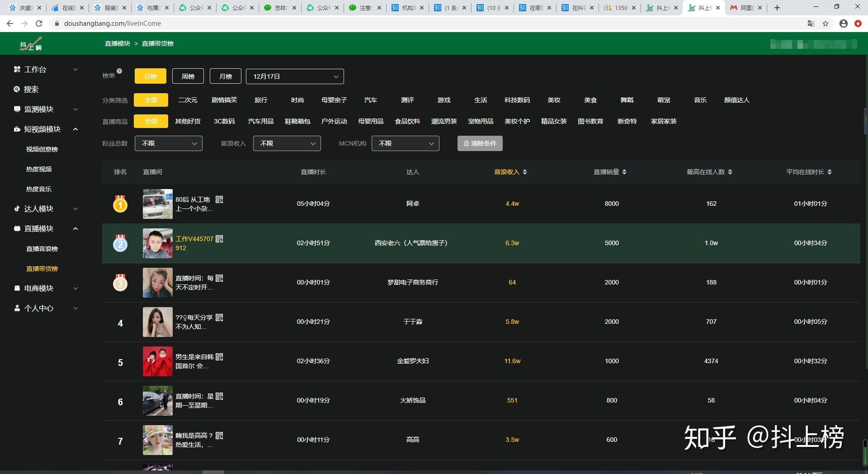Screen dimensions: 868x474
Task: Click the 监测模块 sidebar icon
Action: tap(17, 109)
